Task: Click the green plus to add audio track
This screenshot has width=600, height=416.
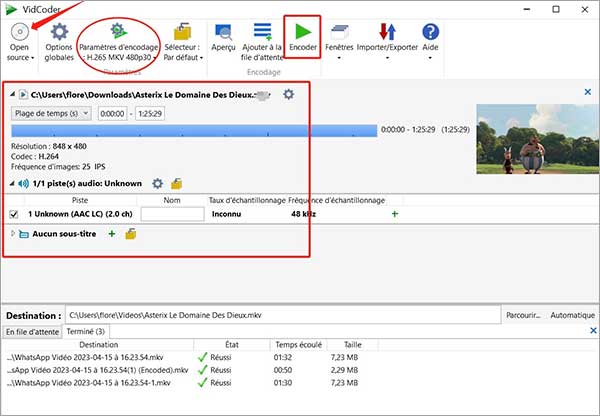Action: click(394, 214)
